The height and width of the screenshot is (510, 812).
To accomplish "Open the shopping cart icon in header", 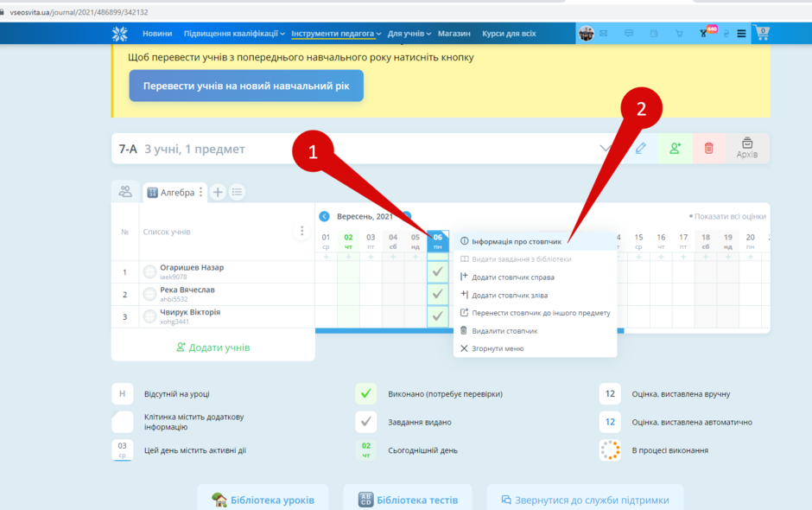I will pyautogui.click(x=762, y=33).
